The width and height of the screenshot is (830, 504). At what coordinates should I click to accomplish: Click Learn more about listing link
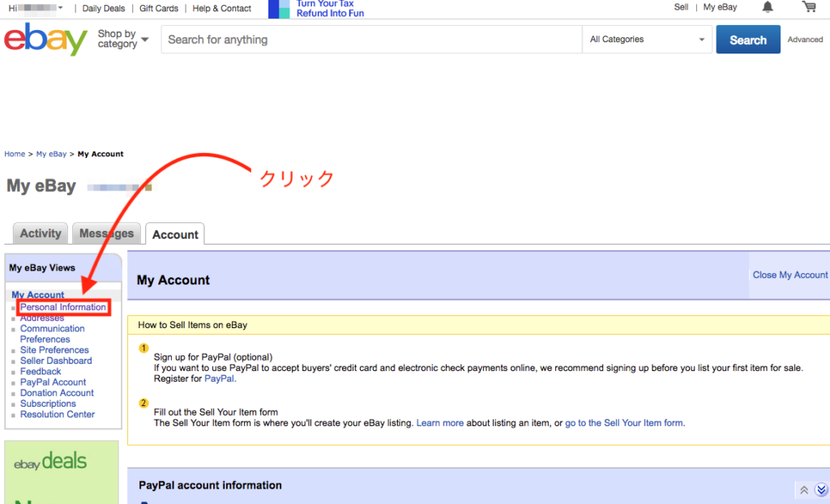point(440,423)
